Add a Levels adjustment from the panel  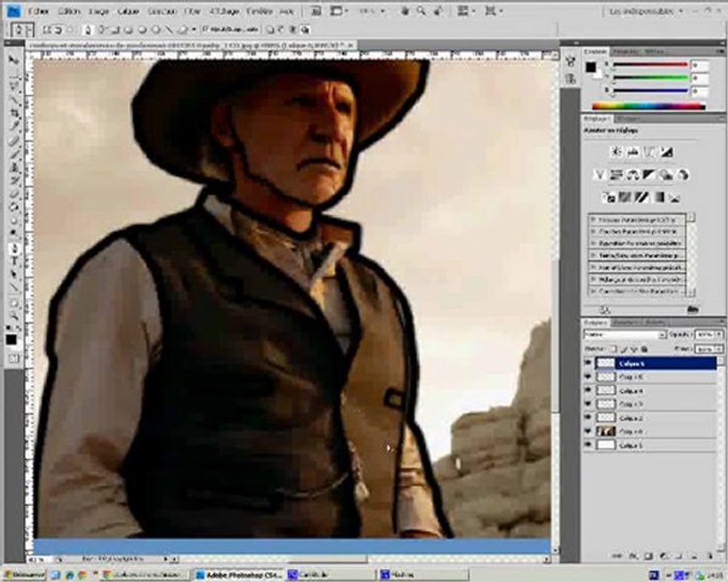pyautogui.click(x=633, y=151)
